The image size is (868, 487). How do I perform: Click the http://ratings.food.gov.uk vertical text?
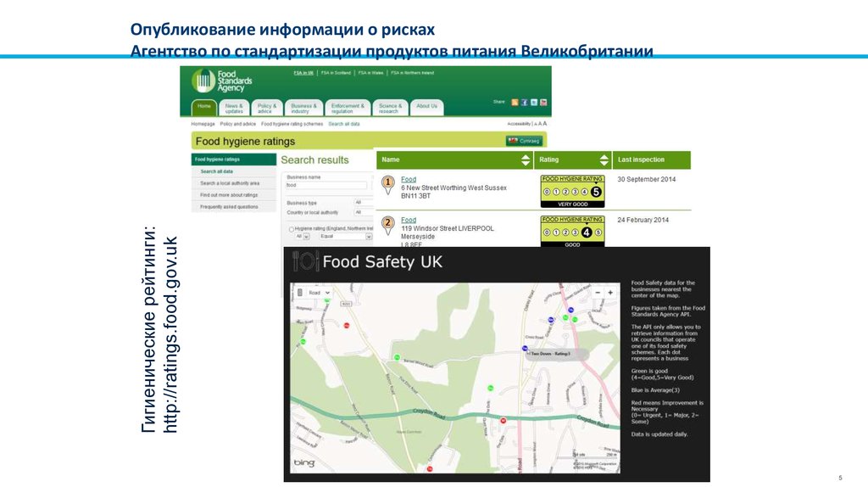coord(170,334)
